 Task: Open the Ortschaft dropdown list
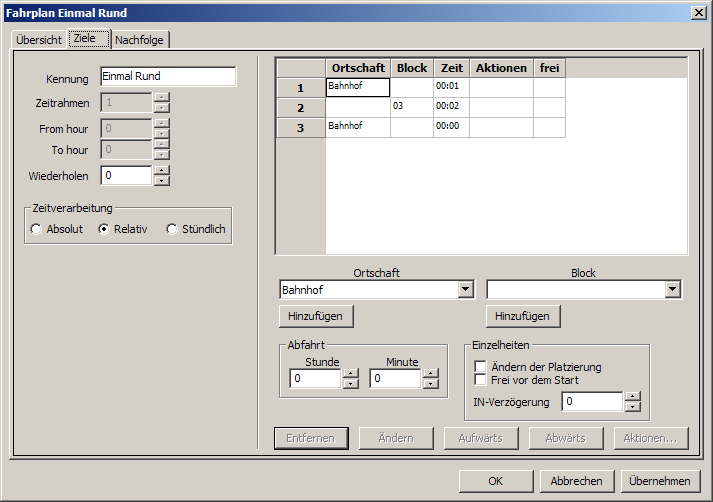click(465, 290)
